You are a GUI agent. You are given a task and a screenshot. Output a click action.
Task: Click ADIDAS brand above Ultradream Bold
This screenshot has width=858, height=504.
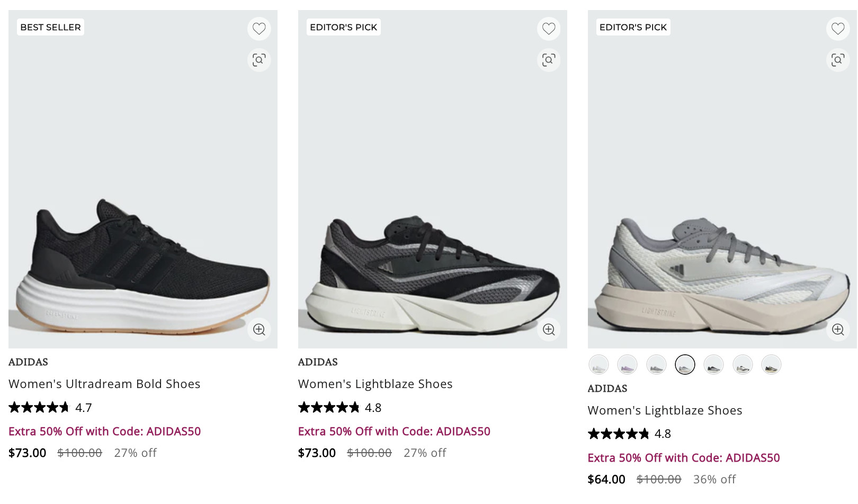click(x=28, y=362)
